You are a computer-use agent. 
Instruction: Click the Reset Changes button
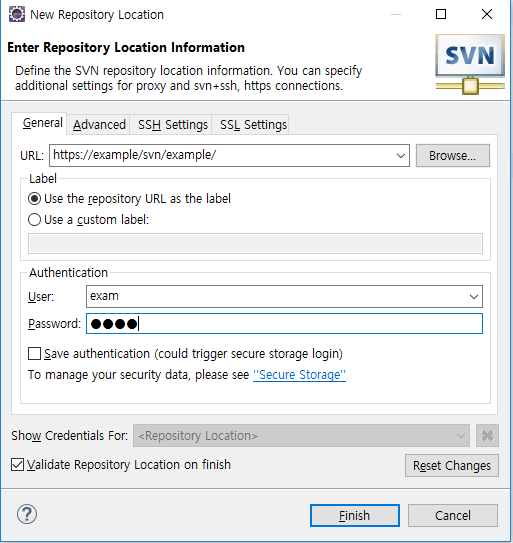452,466
